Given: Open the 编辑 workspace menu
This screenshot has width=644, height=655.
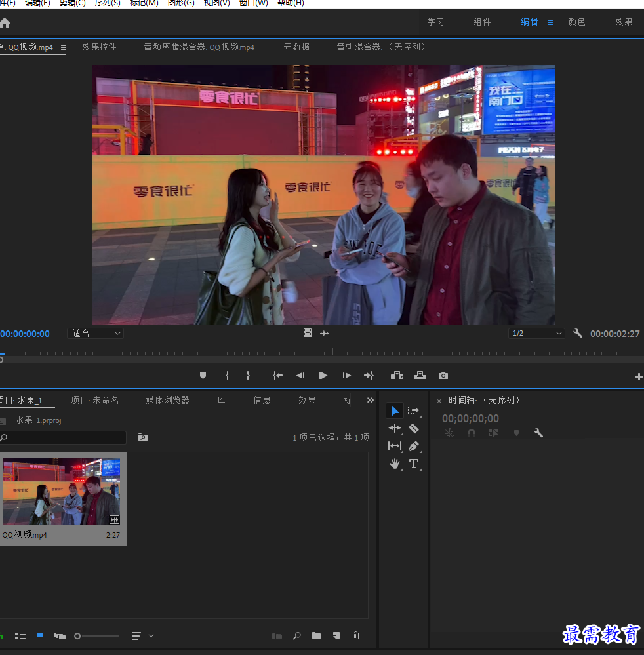Looking at the screenshot, I should coord(550,22).
